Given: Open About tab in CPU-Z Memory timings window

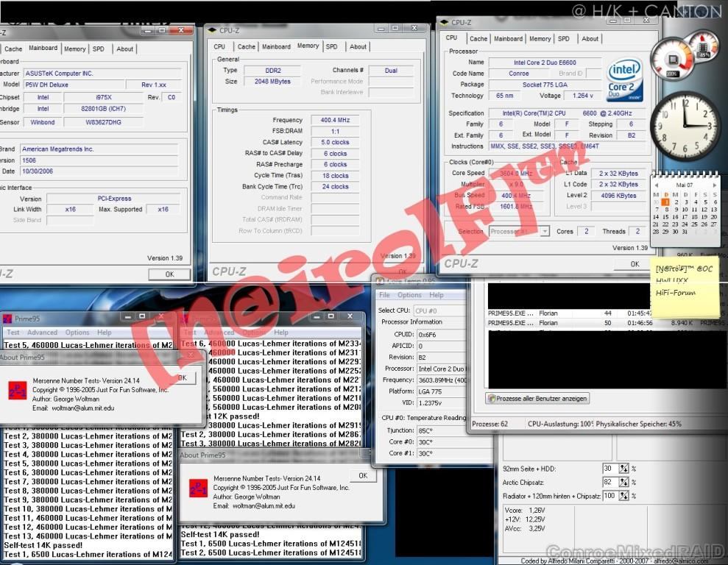Looking at the screenshot, I should [x=358, y=46].
